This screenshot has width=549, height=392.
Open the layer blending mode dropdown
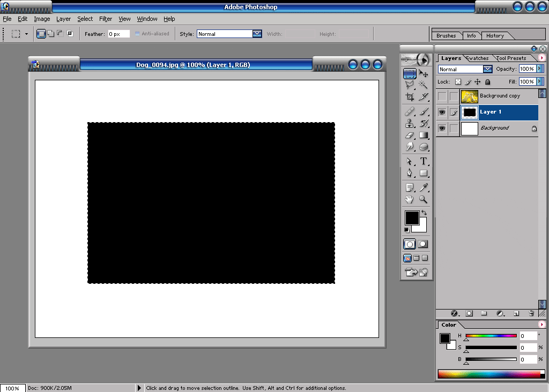coord(487,69)
